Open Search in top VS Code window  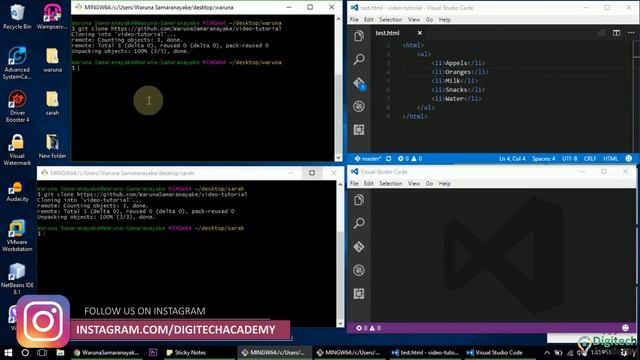pyautogui.click(x=359, y=59)
